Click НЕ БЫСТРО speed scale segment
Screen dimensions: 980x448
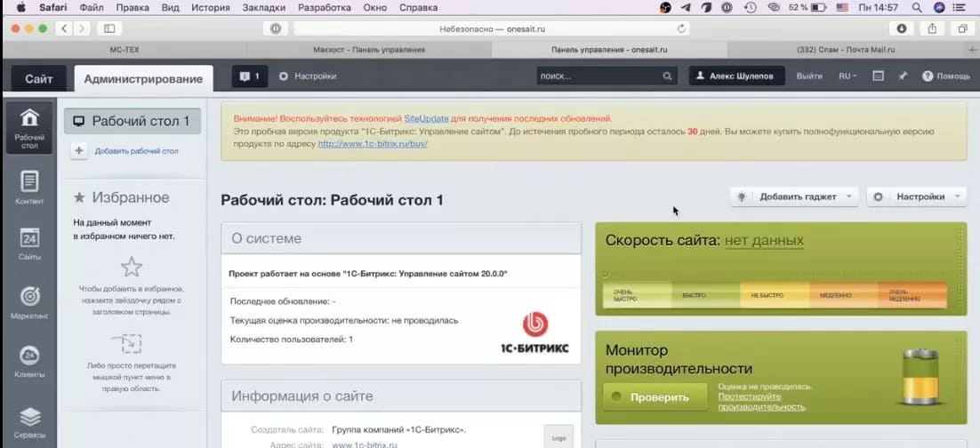coord(775,295)
